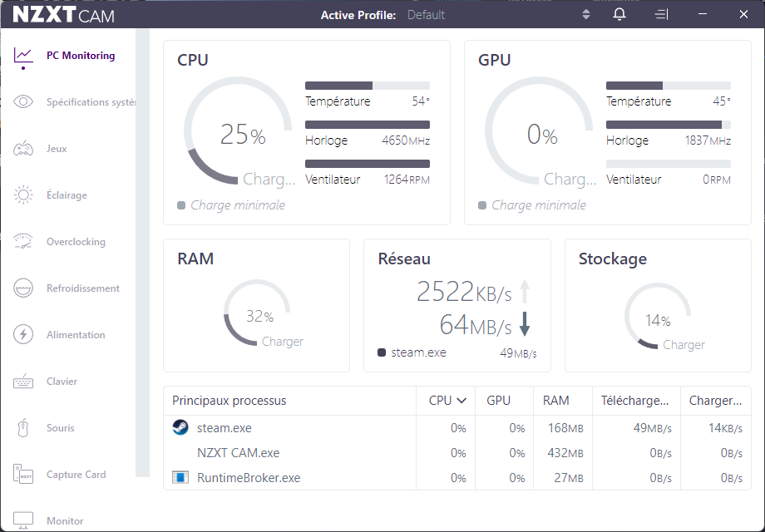Select the Monitor sidebar item

coord(65,521)
